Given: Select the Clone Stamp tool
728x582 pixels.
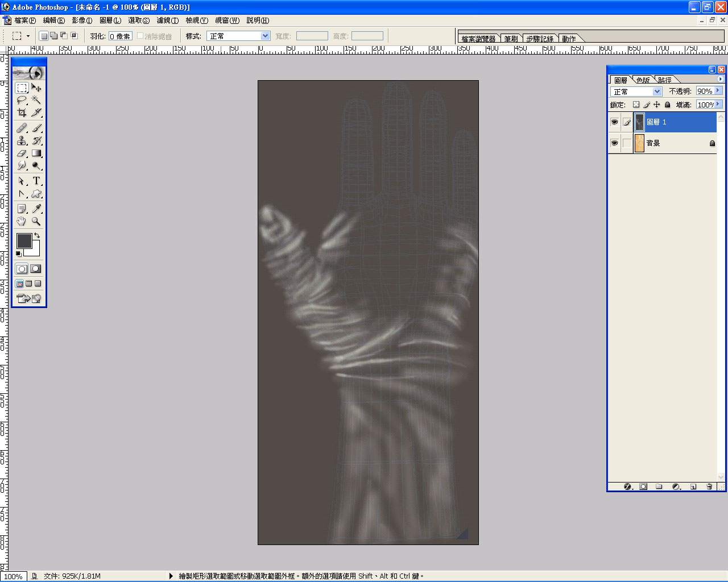Looking at the screenshot, I should pos(22,140).
